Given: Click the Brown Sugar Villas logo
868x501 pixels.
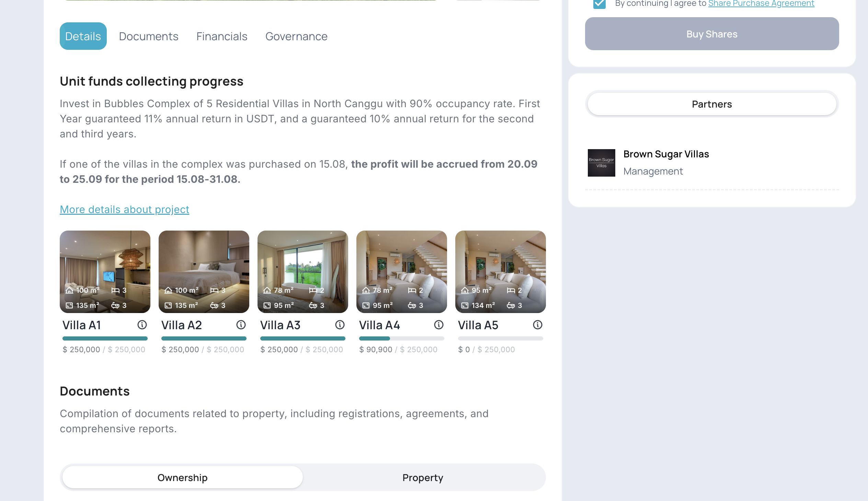Looking at the screenshot, I should tap(601, 163).
